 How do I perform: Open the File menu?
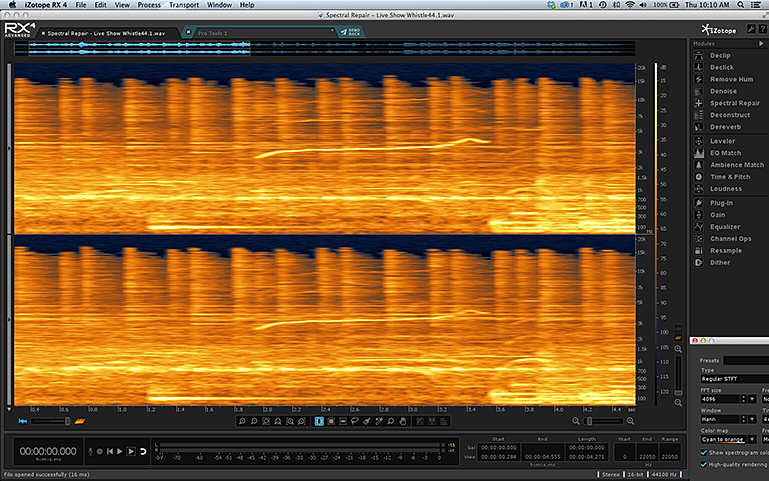[81, 5]
